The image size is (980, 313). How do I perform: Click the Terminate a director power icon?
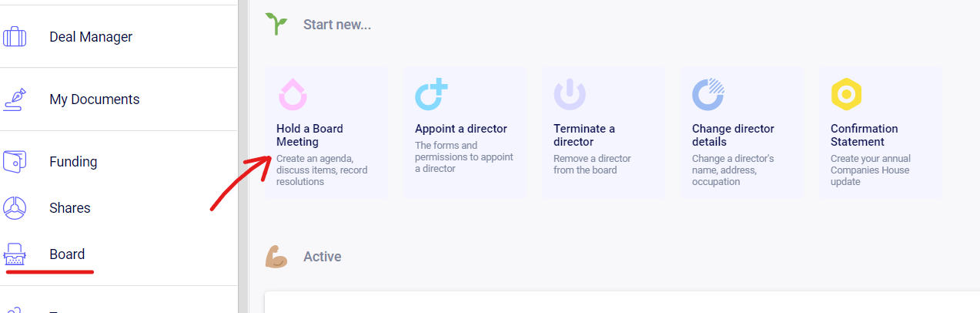(570, 95)
